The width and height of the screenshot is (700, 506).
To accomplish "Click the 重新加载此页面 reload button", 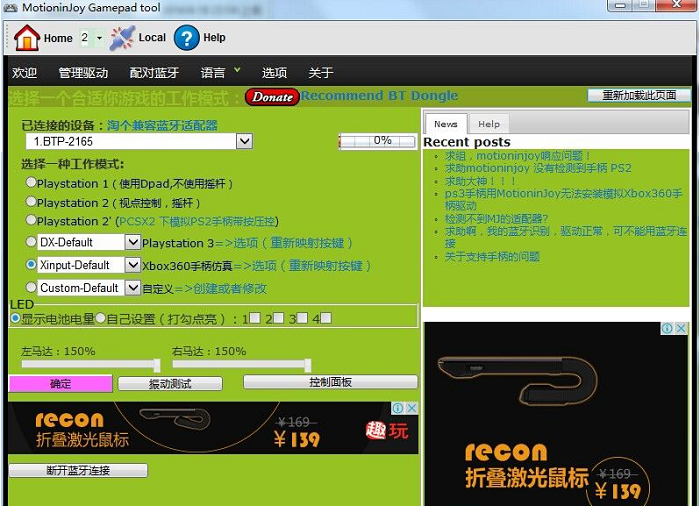I will [x=639, y=95].
